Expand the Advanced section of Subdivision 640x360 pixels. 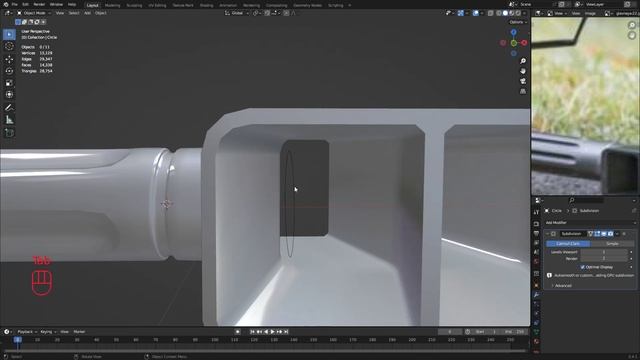(x=563, y=286)
